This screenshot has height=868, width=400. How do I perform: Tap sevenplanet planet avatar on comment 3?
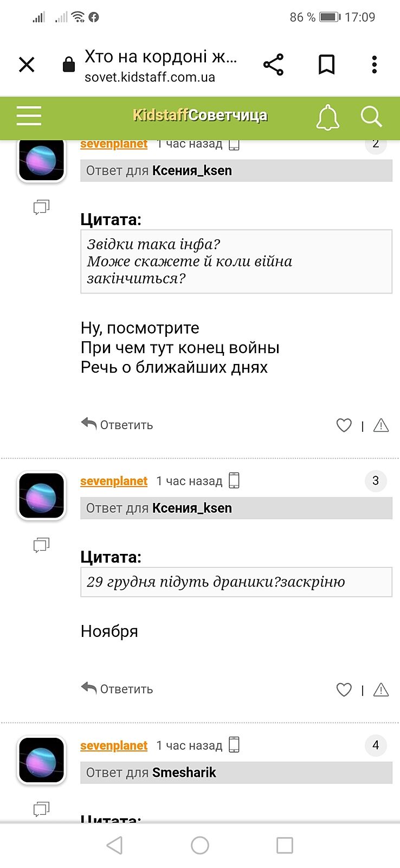click(x=42, y=496)
